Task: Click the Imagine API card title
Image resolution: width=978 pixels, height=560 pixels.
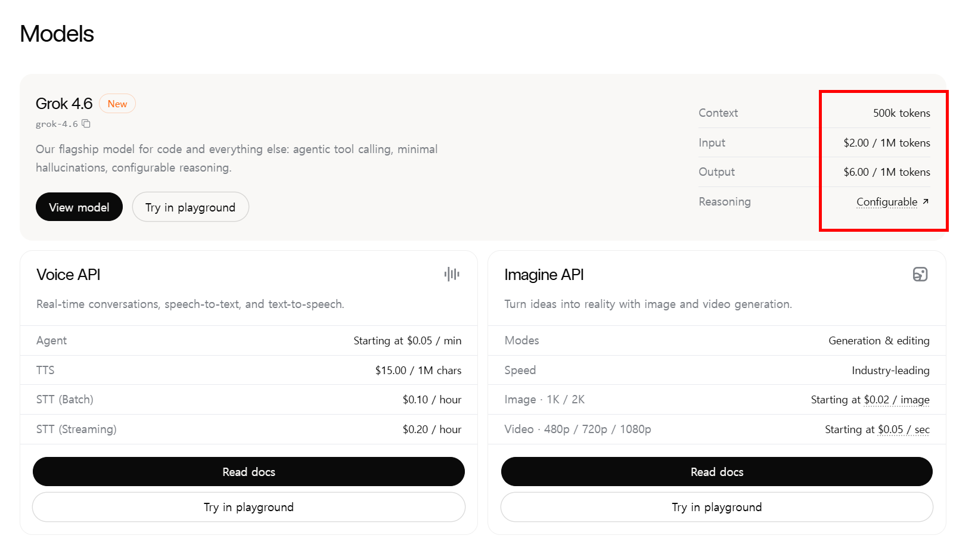Action: (544, 275)
